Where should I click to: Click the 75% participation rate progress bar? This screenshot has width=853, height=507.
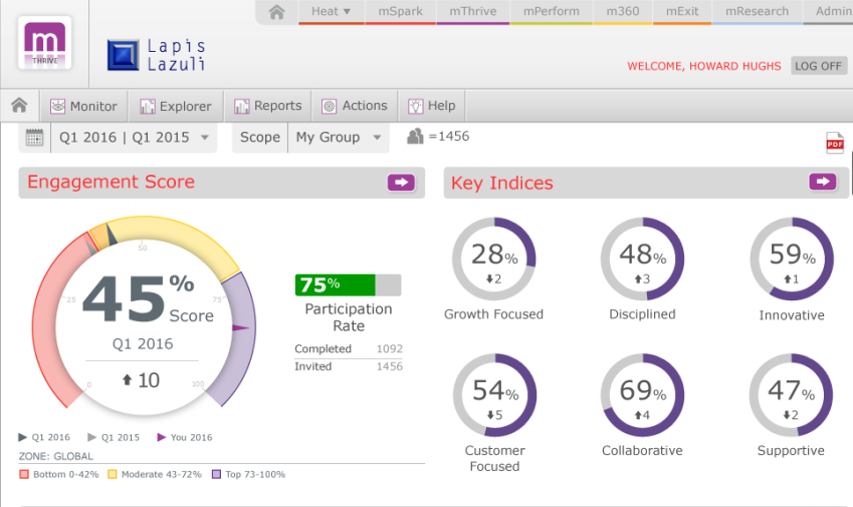point(348,285)
